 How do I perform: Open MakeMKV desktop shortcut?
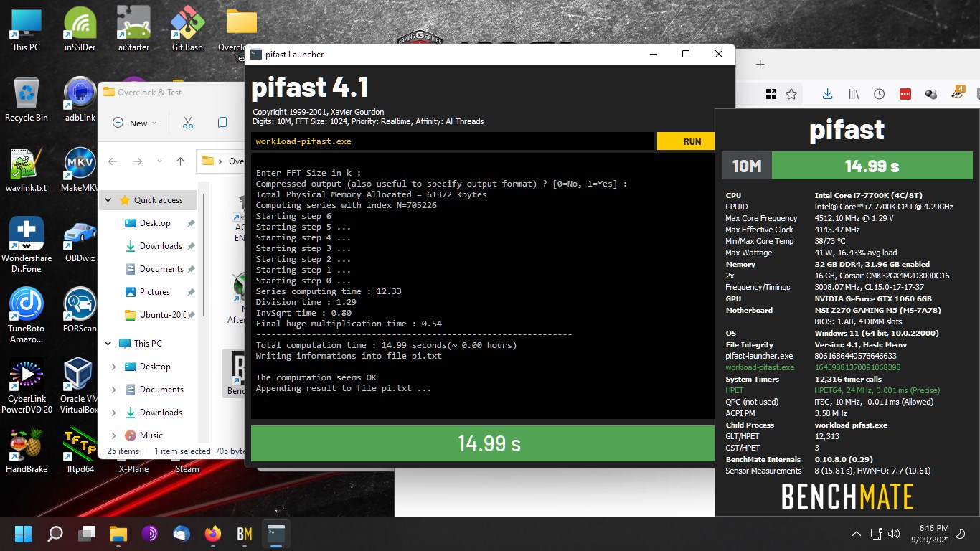click(x=80, y=170)
